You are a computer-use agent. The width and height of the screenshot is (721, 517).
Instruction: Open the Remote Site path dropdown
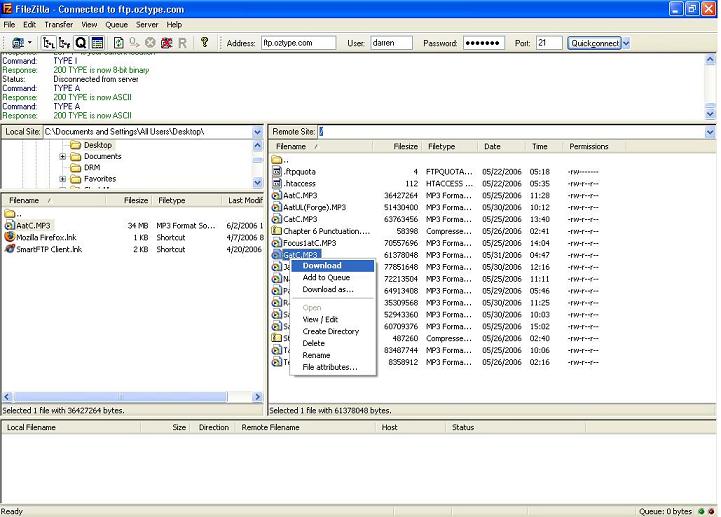pos(710,132)
